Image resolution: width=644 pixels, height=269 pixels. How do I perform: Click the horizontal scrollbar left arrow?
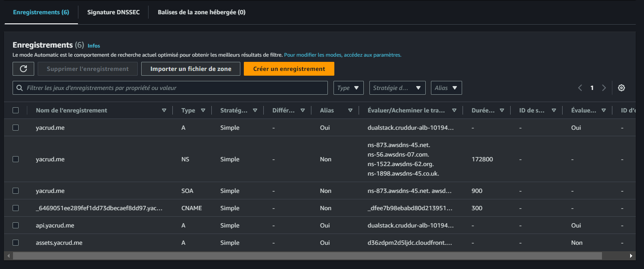coord(8,256)
